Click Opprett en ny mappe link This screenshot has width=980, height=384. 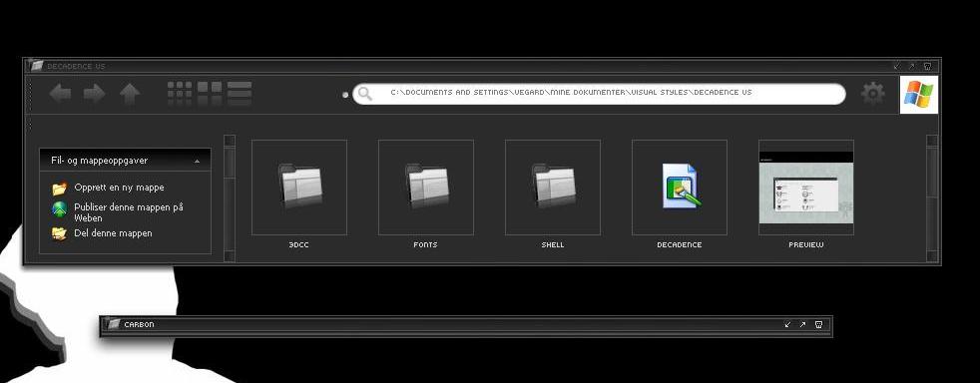[119, 188]
